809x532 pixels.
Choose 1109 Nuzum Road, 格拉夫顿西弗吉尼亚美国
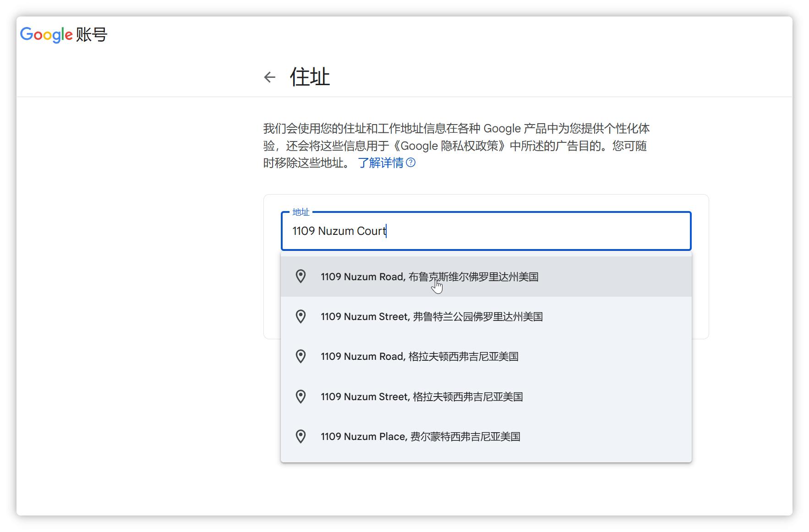pyautogui.click(x=486, y=356)
